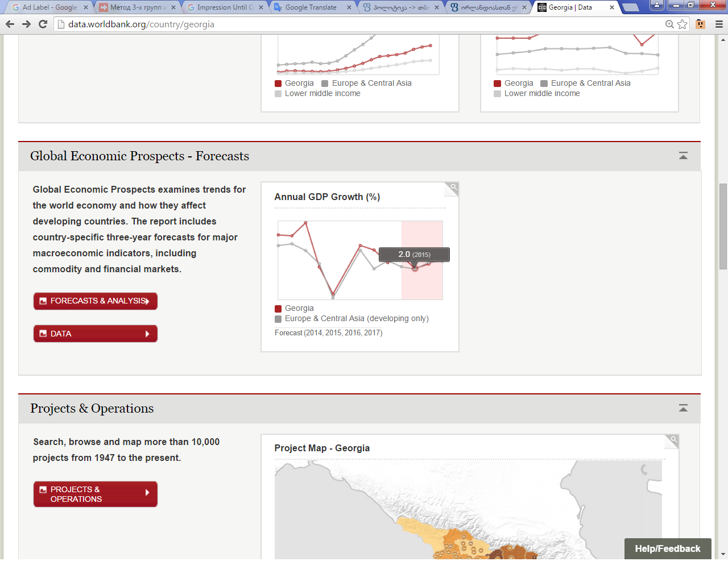Click the Project Map of Georgia
The image size is (728, 582).
click(x=468, y=510)
